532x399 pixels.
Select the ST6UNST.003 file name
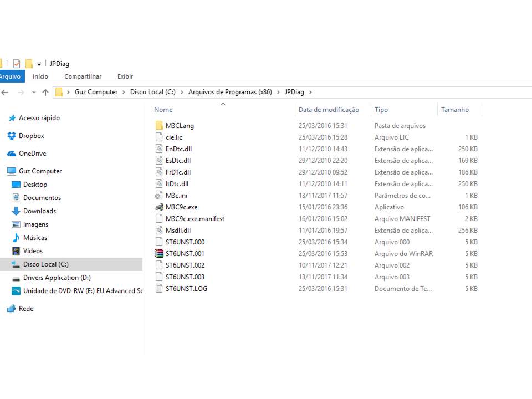[185, 277]
